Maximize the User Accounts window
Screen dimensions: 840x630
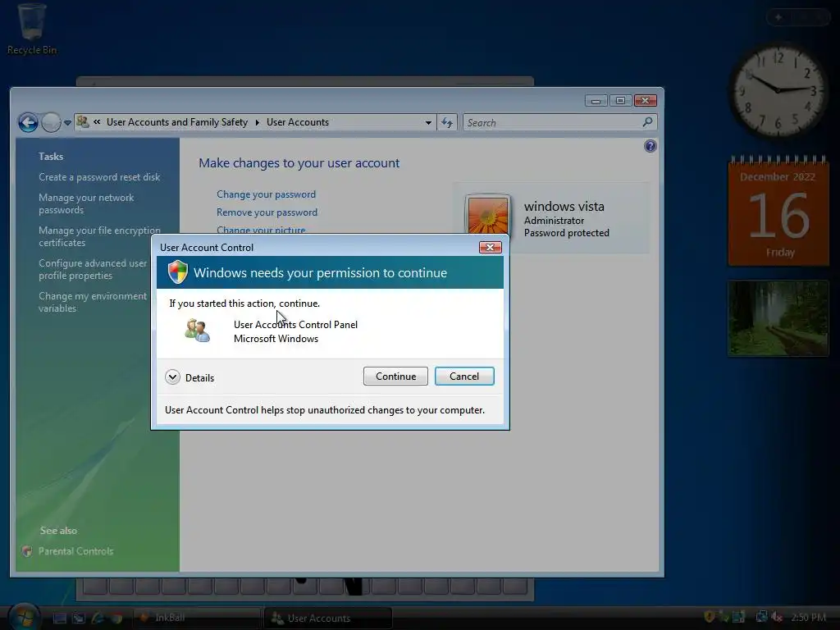click(x=620, y=101)
